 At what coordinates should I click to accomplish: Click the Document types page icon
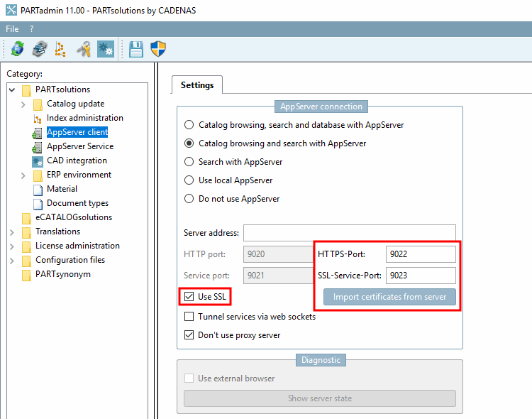tap(38, 204)
